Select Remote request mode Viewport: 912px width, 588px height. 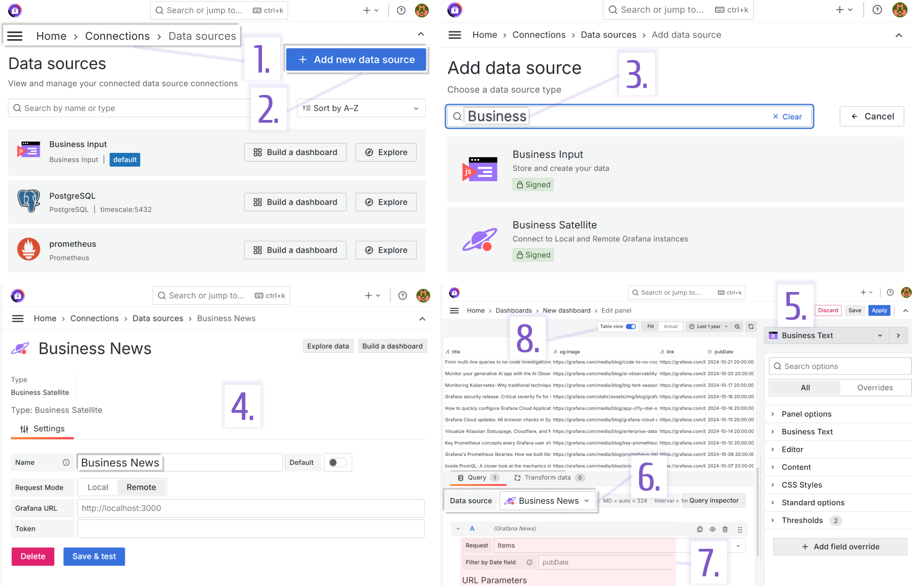tap(141, 487)
